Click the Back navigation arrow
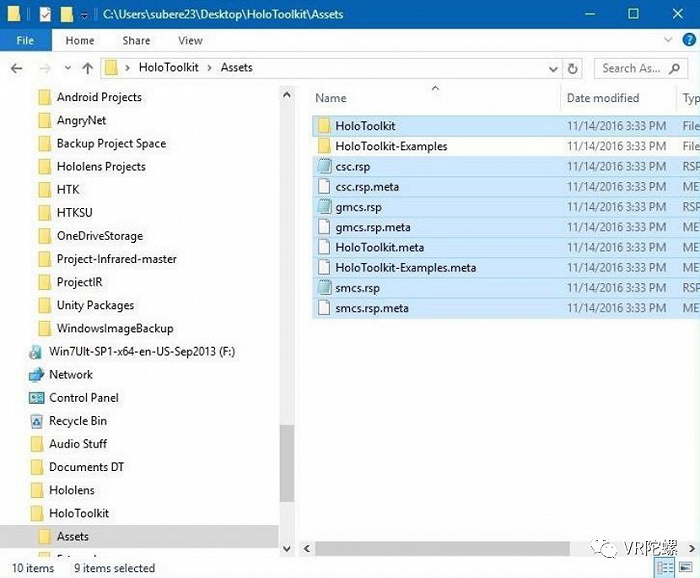The height and width of the screenshot is (578, 700). point(16,68)
